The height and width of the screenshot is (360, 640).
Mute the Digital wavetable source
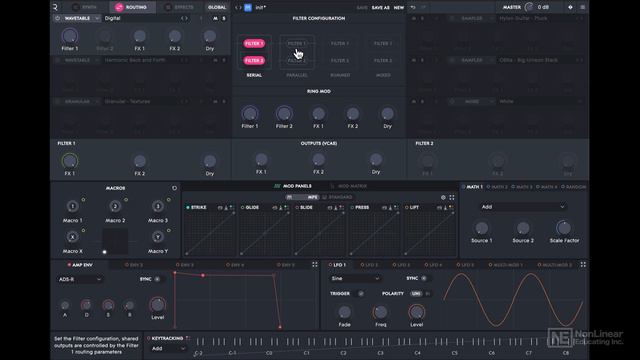click(x=215, y=18)
